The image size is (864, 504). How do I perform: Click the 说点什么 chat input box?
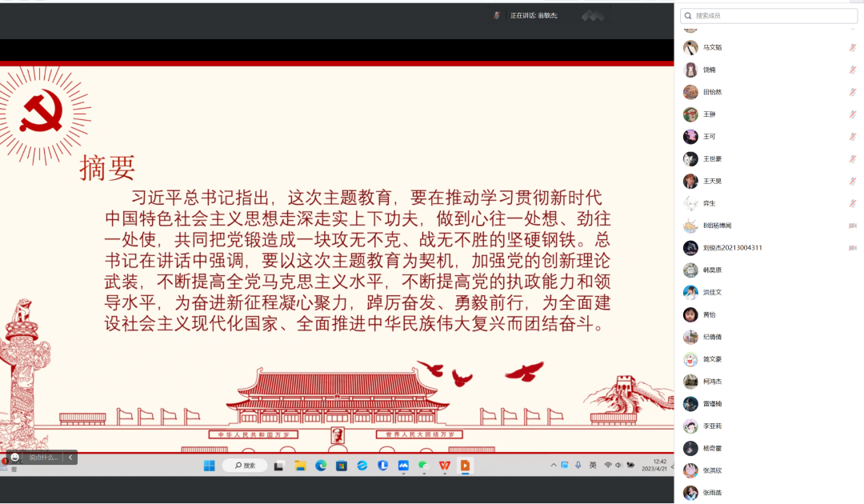coord(44,458)
